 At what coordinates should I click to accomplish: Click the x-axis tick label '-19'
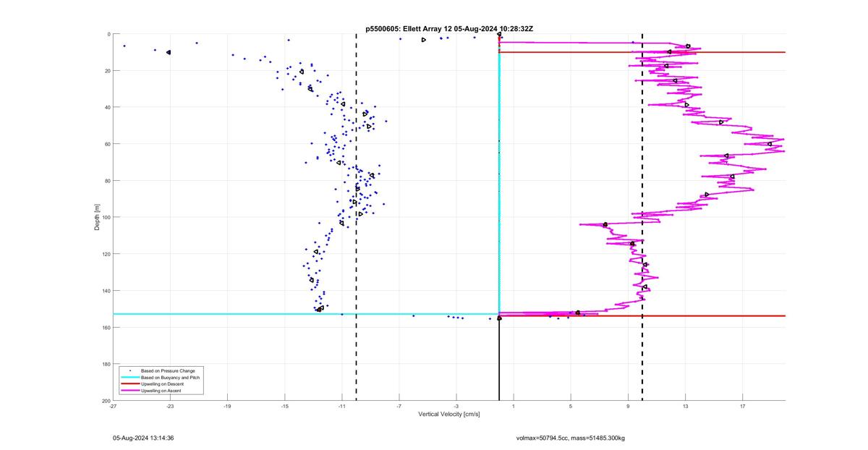[227, 407]
